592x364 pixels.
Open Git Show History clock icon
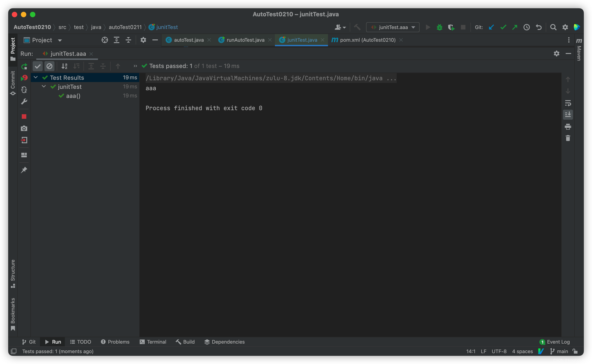526,27
